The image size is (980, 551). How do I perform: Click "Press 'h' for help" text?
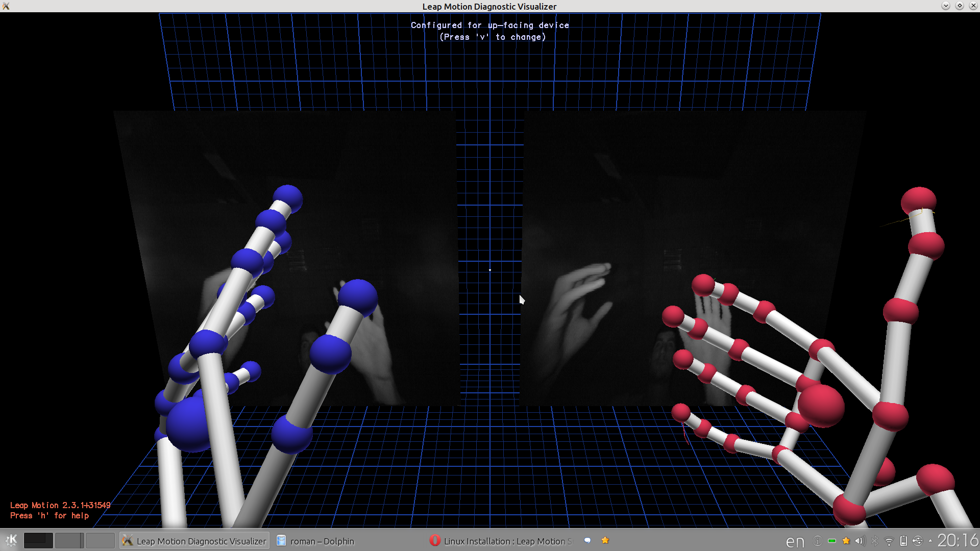(x=50, y=516)
